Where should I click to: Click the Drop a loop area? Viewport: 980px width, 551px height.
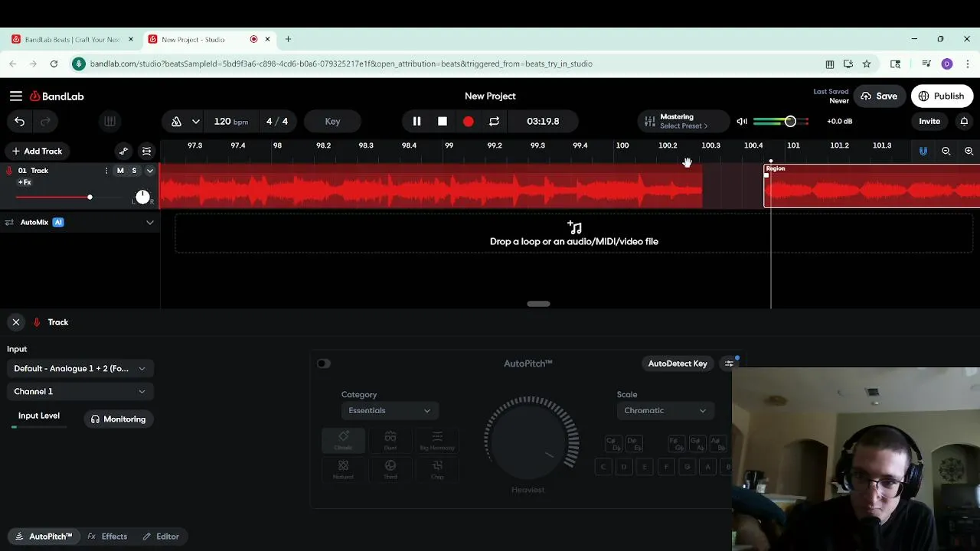(x=574, y=233)
